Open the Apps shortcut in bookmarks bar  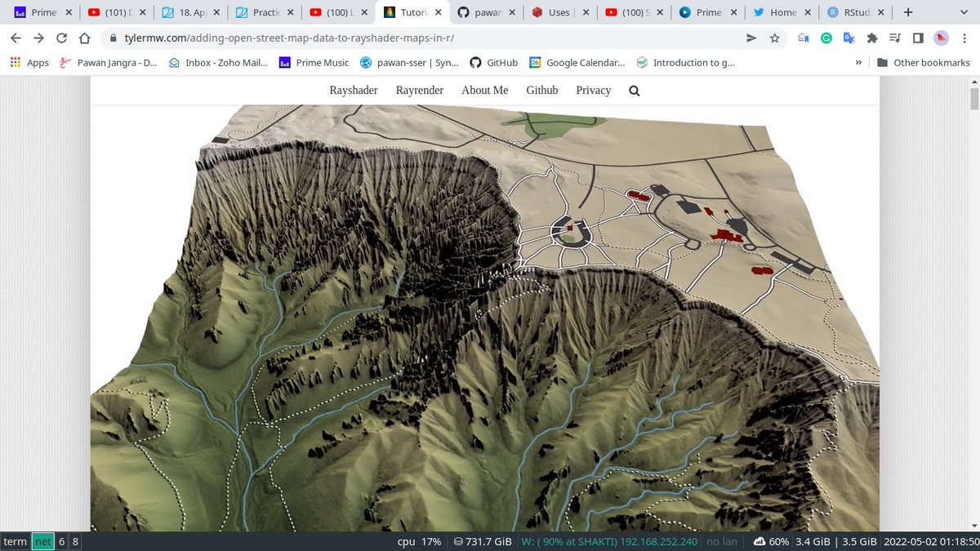pyautogui.click(x=29, y=63)
